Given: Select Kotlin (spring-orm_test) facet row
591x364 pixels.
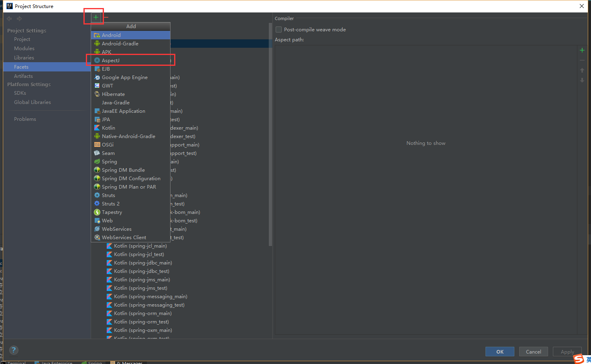Looking at the screenshot, I should point(180,322).
